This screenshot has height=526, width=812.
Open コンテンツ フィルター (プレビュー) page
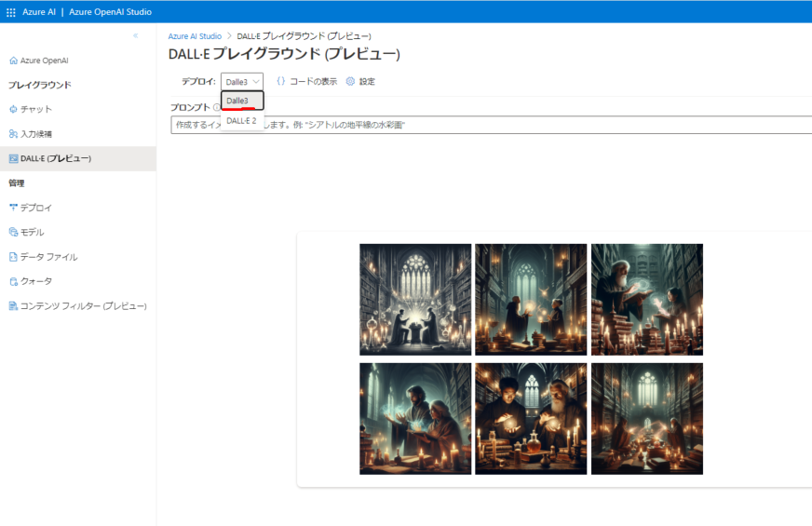point(84,306)
